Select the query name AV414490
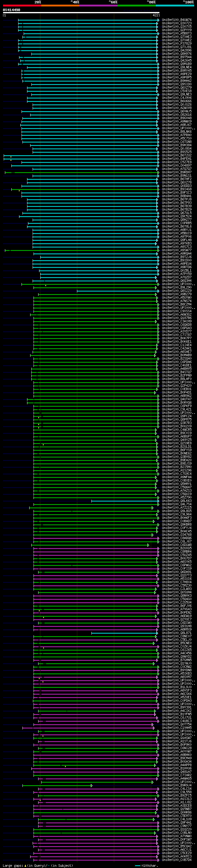Image resolution: width=197 pixels, height=868 pixels. [x=11, y=10]
